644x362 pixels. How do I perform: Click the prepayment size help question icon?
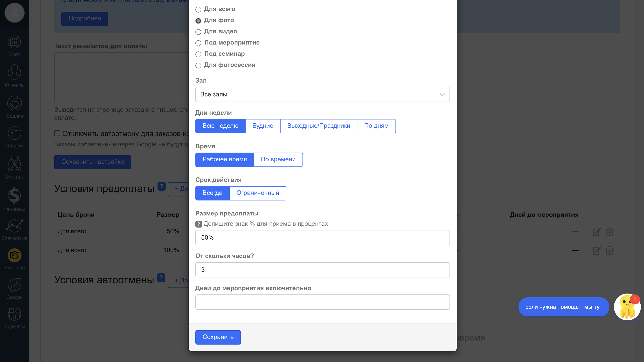pos(199,224)
